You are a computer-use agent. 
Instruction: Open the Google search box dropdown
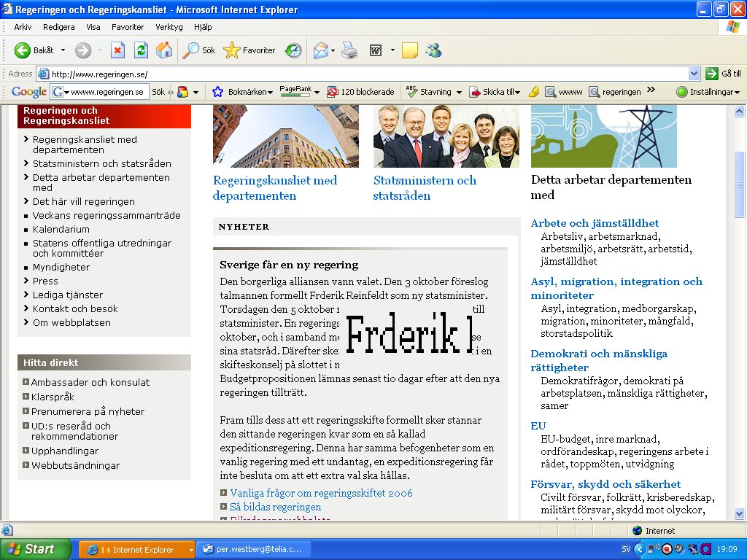click(x=67, y=92)
